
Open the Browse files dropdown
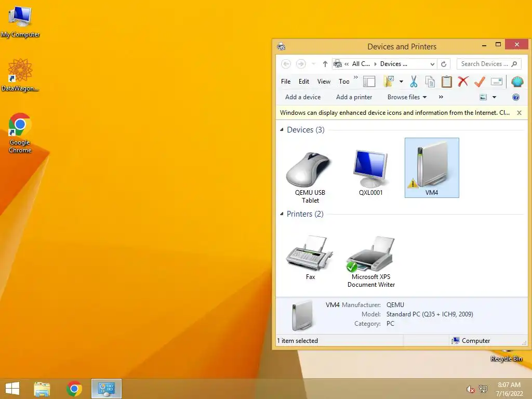407,97
